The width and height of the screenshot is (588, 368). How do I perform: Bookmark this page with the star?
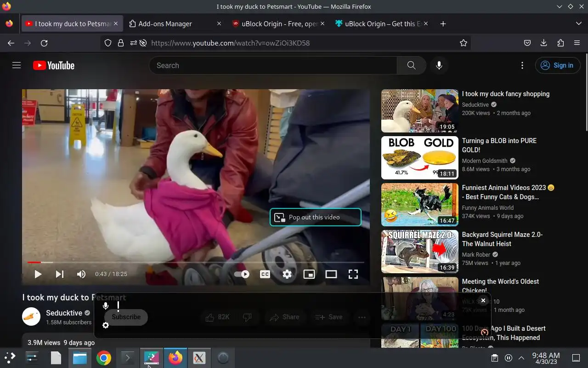pyautogui.click(x=464, y=43)
